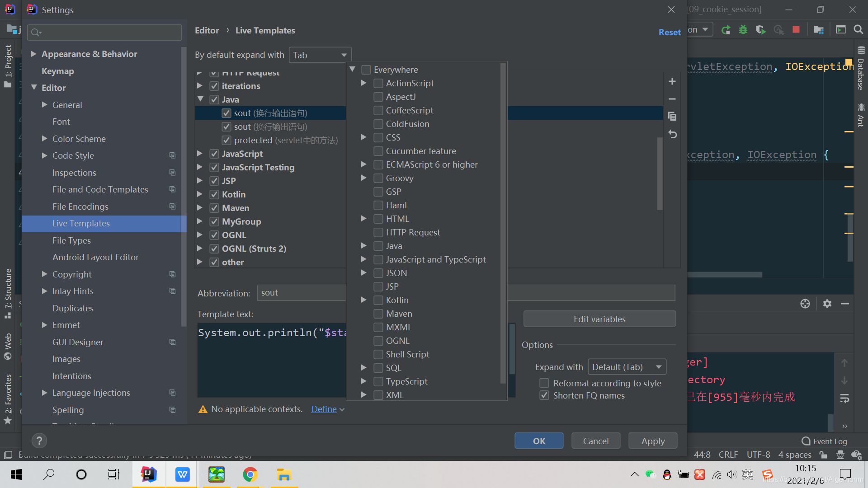868x488 pixels.
Task: Select Inspections in settings tree
Action: pos(74,173)
